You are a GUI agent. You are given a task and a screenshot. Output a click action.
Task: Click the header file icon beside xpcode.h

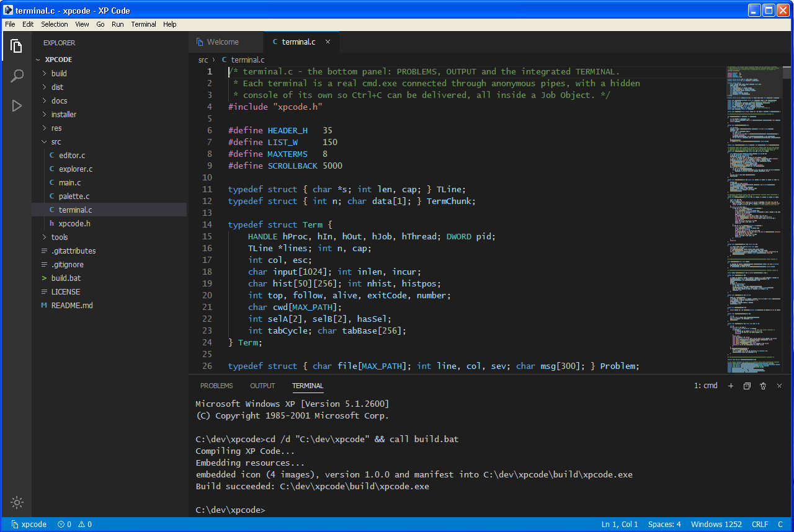(x=51, y=223)
